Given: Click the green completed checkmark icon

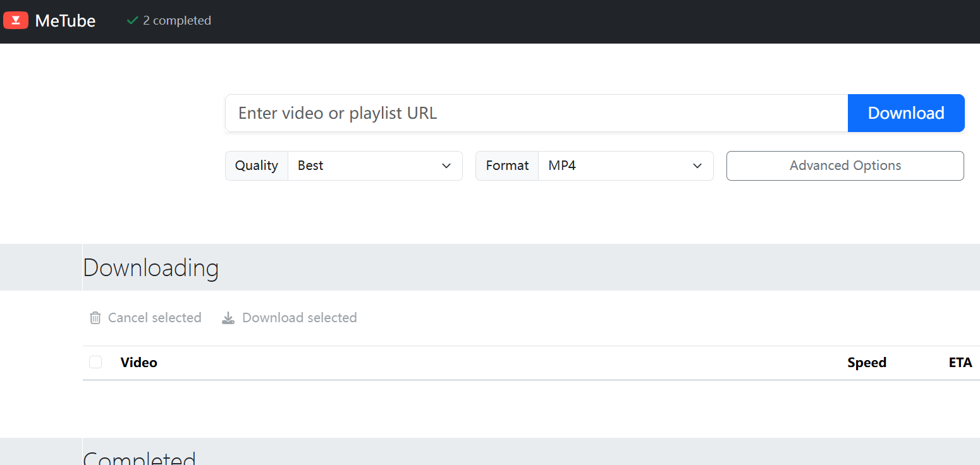Looking at the screenshot, I should 132,21.
